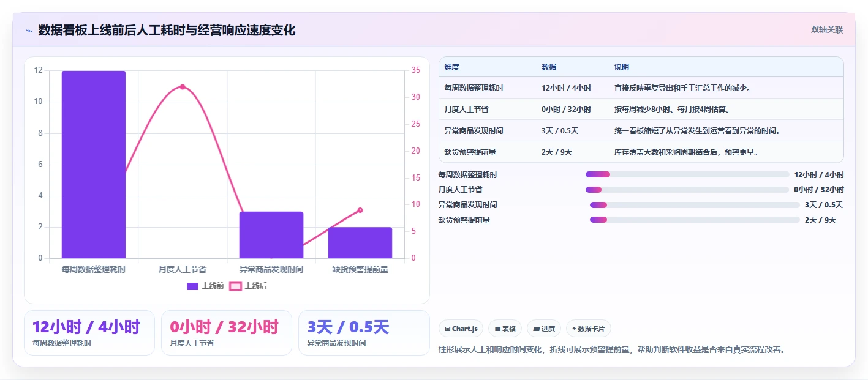
Task: Click the progress bar for 每周数据整理耗时
Action: [x=687, y=174]
